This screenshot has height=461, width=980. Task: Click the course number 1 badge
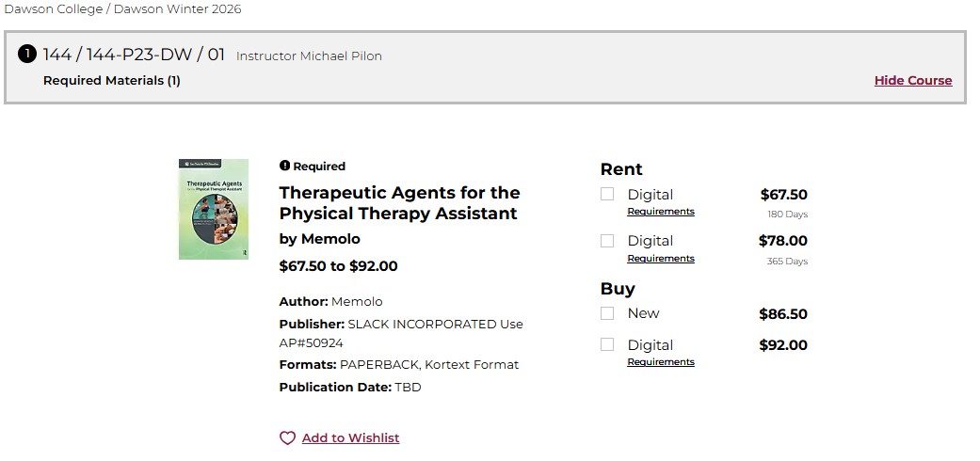(27, 54)
